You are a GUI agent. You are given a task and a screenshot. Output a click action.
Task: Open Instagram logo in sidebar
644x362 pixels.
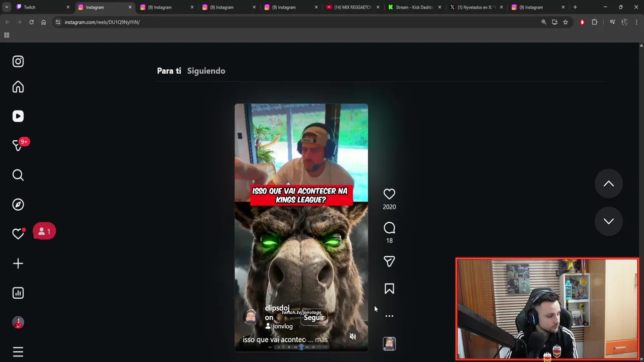pyautogui.click(x=18, y=61)
